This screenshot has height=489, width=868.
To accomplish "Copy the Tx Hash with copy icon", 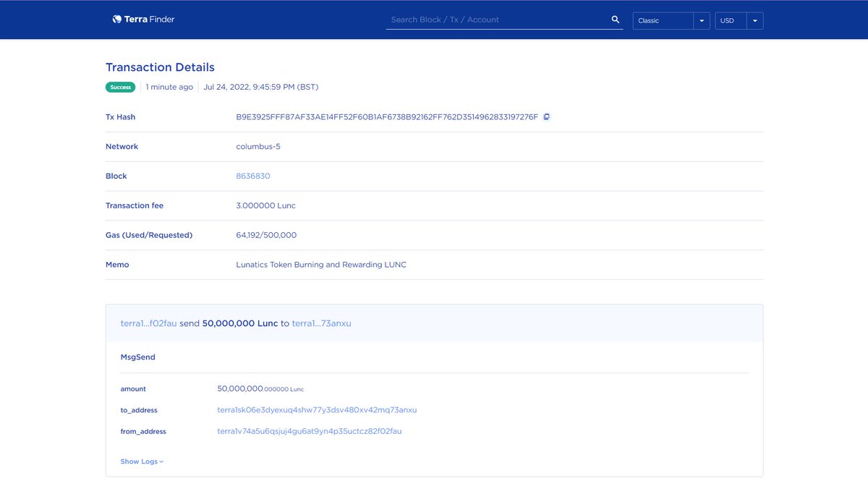I will click(x=547, y=116).
